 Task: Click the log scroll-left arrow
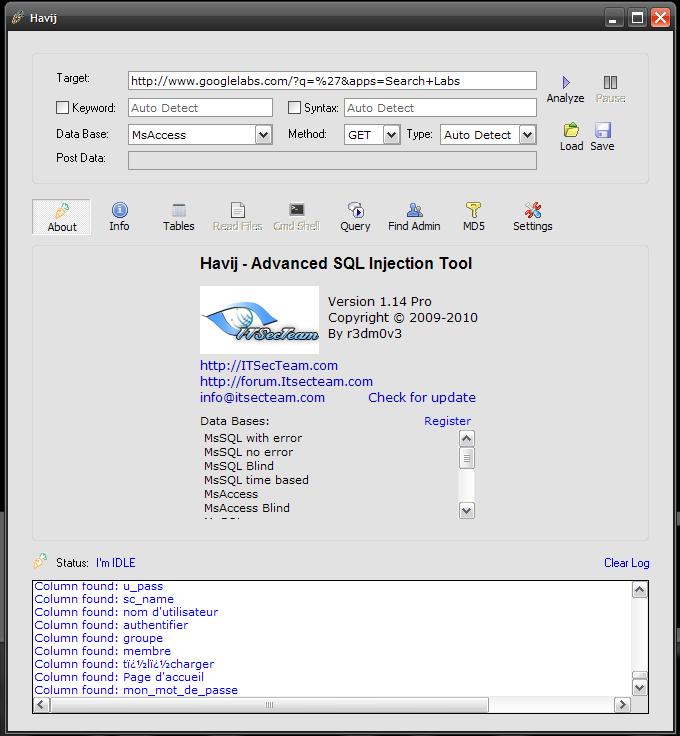tap(41, 705)
